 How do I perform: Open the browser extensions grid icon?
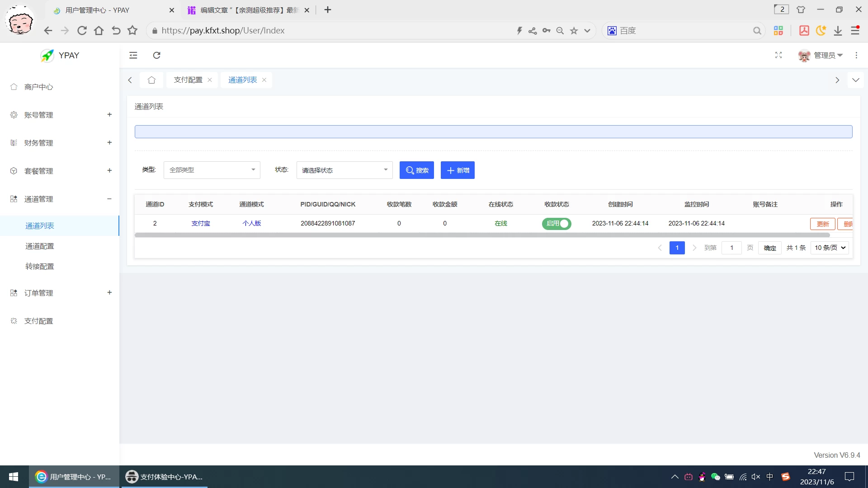pyautogui.click(x=778, y=30)
